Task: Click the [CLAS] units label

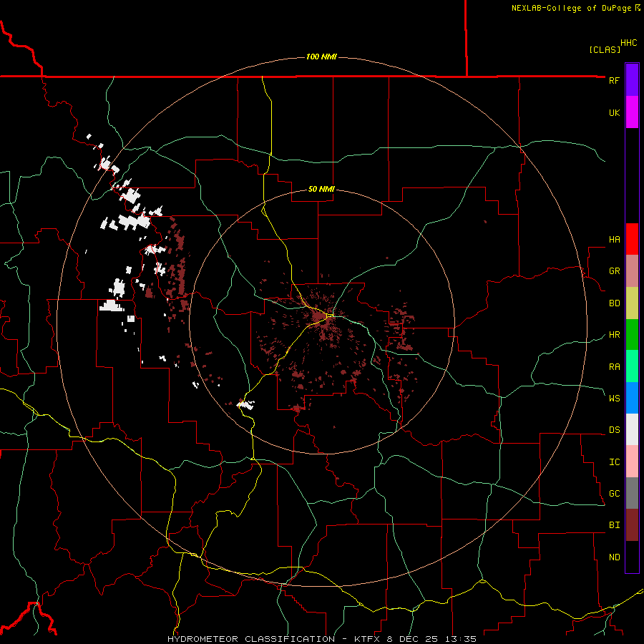Action: [x=605, y=49]
